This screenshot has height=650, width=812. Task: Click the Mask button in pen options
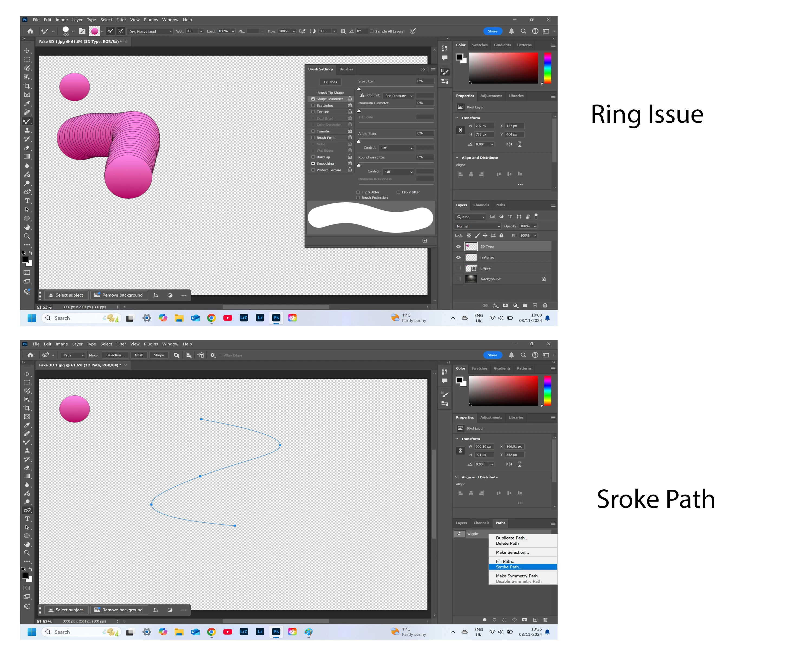[x=139, y=355]
